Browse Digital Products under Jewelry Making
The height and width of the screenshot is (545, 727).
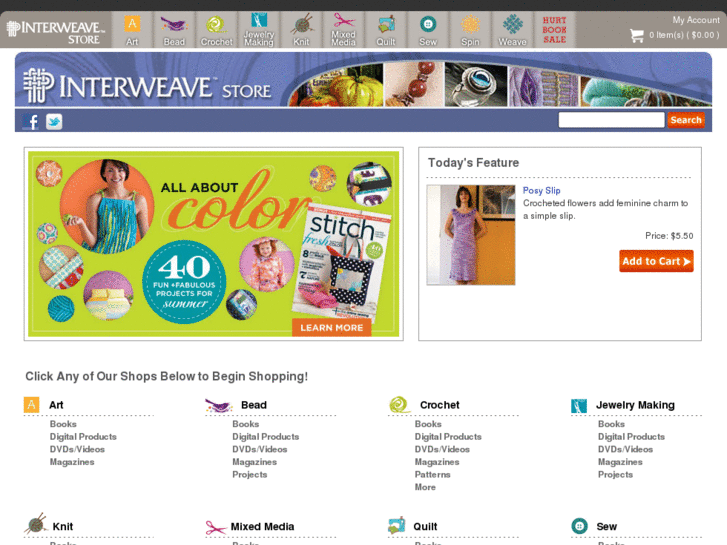pos(631,436)
